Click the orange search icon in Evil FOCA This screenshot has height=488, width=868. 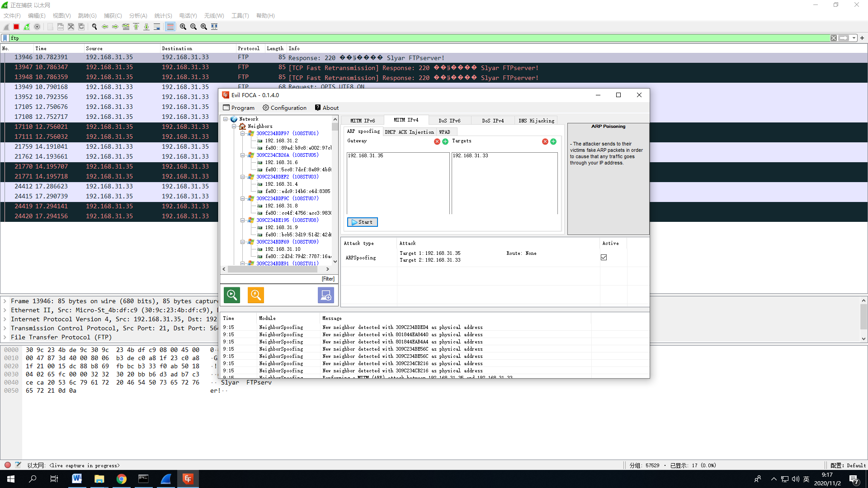coord(255,295)
